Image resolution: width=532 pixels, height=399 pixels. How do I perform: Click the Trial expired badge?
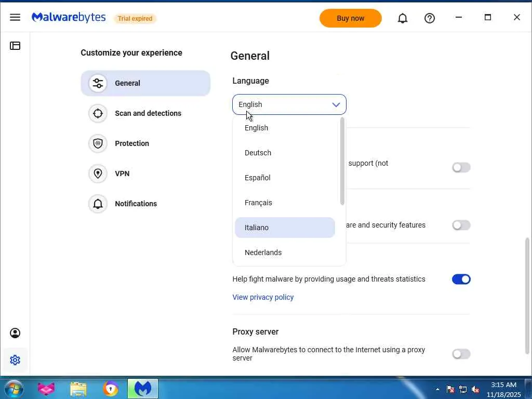tap(135, 18)
